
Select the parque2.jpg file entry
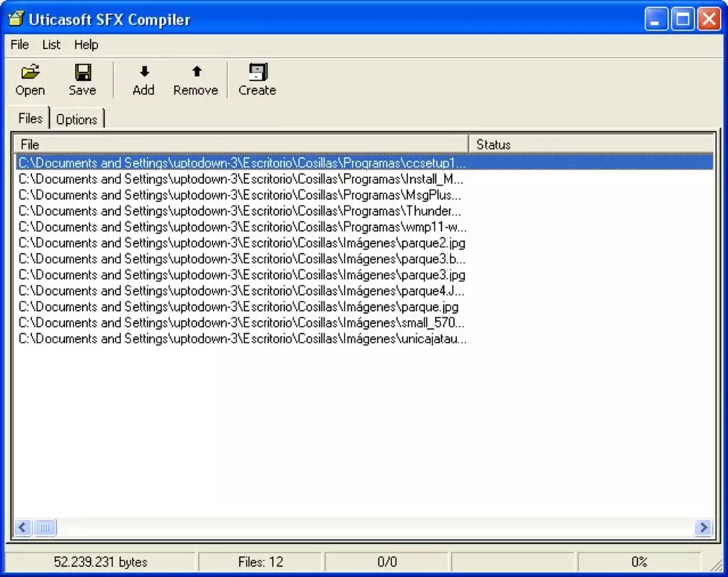[242, 243]
